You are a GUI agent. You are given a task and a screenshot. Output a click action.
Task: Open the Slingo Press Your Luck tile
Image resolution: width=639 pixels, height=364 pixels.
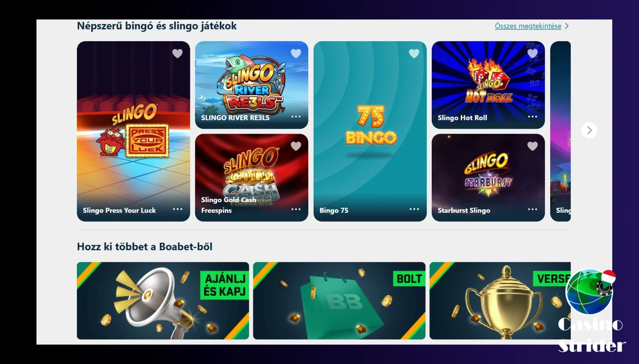tap(133, 131)
